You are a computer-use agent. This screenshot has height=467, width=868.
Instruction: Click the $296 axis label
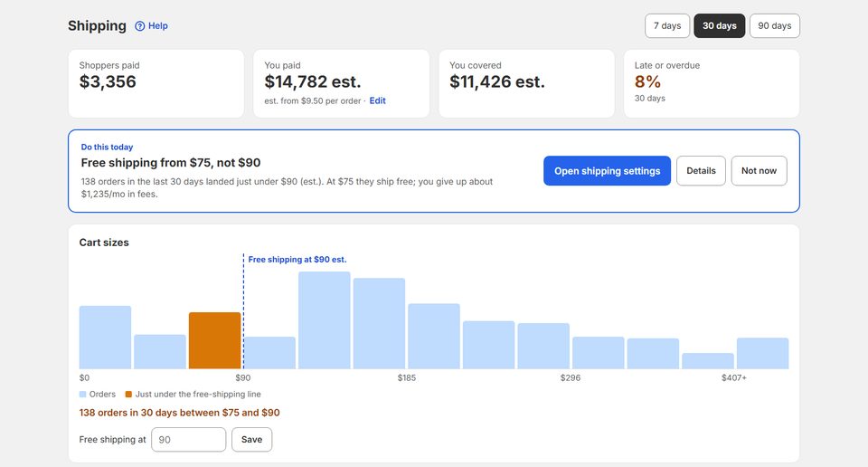[x=571, y=377]
